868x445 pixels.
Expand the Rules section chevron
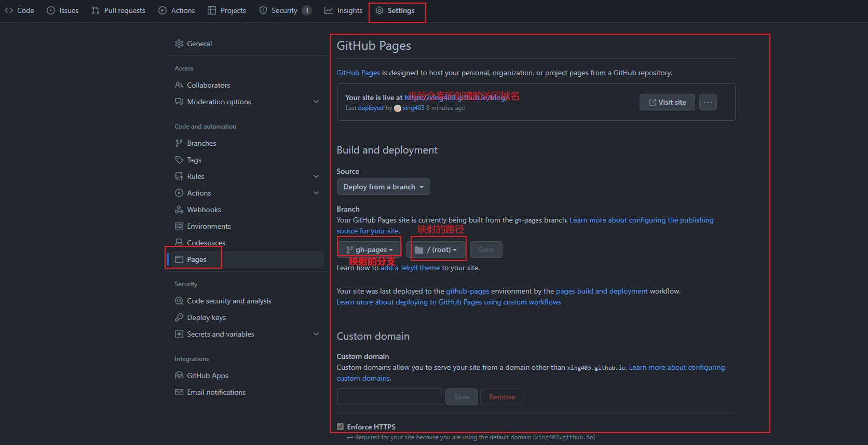point(316,176)
